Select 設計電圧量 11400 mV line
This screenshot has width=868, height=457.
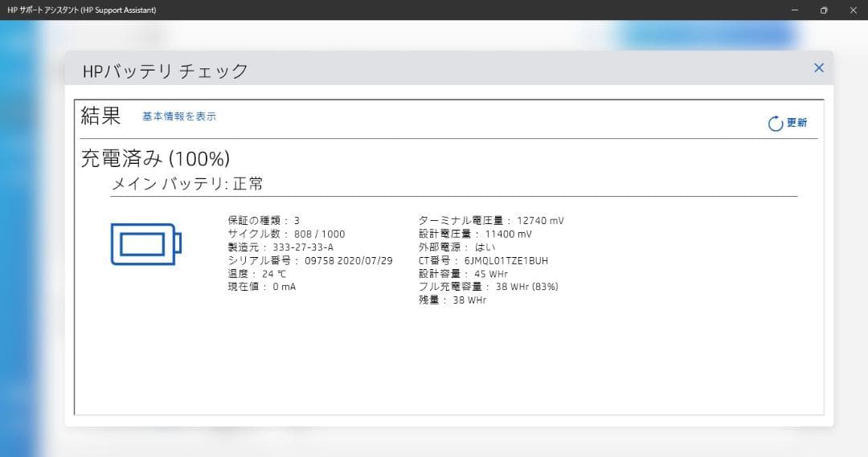(x=475, y=234)
